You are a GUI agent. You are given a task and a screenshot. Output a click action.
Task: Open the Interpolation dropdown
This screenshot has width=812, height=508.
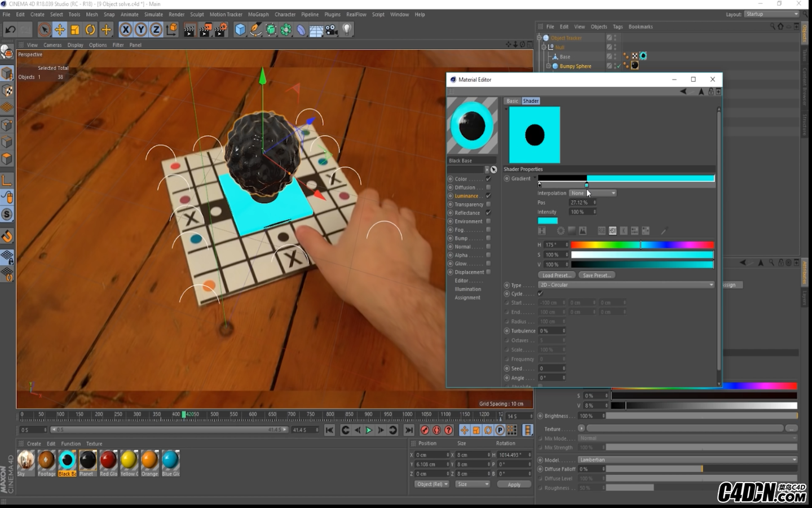(x=593, y=193)
